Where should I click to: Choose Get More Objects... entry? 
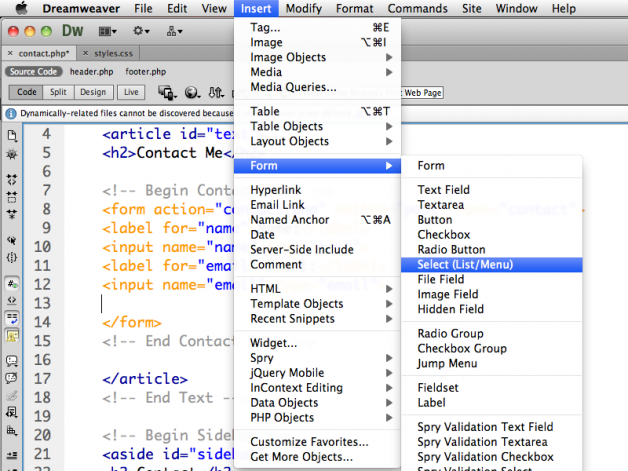coord(317,457)
